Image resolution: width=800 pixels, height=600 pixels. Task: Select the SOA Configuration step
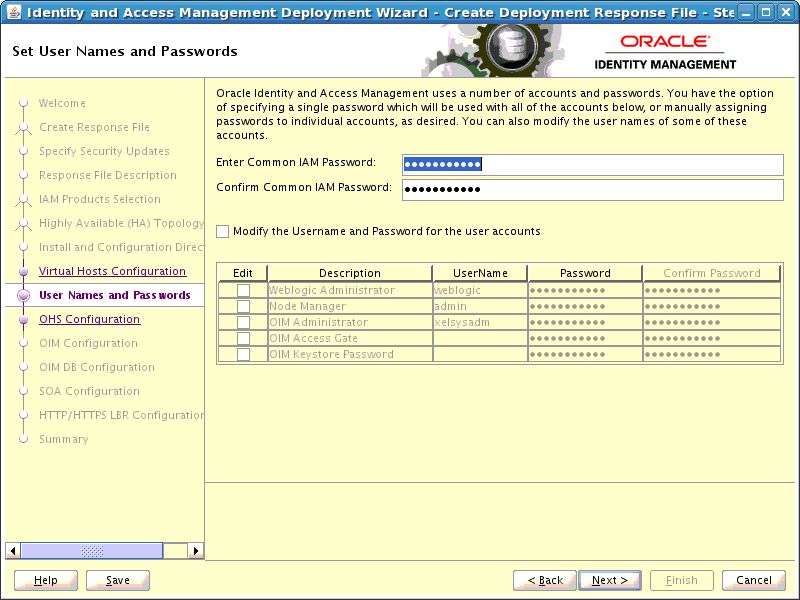pyautogui.click(x=89, y=391)
